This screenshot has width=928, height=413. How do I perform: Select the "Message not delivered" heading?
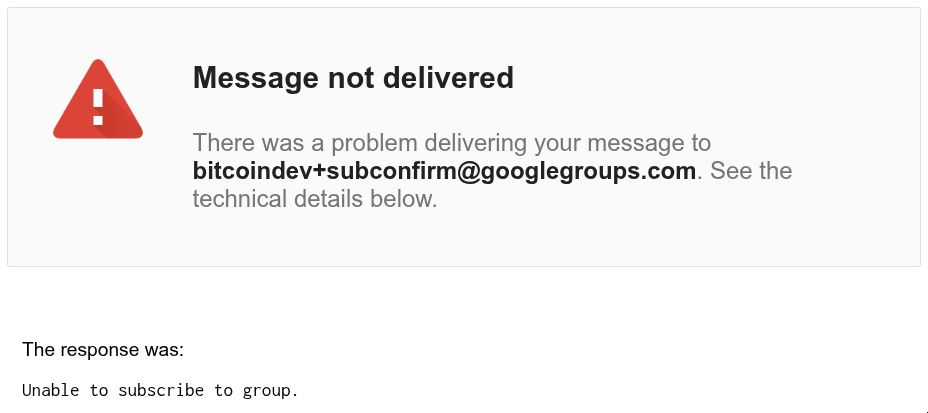tap(353, 78)
